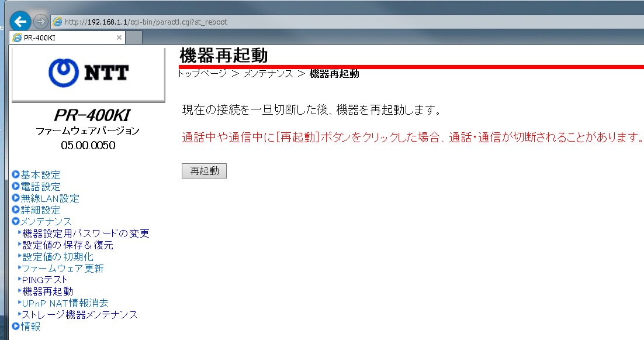Viewport: 644px width, 340px height.
Task: Click the bold 機器再起動 breadcrumb text
Action: pos(334,74)
